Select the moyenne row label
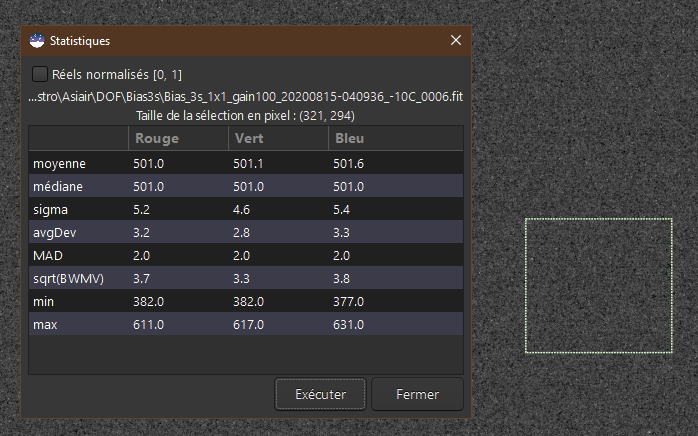This screenshot has height=436, width=698. coord(59,163)
